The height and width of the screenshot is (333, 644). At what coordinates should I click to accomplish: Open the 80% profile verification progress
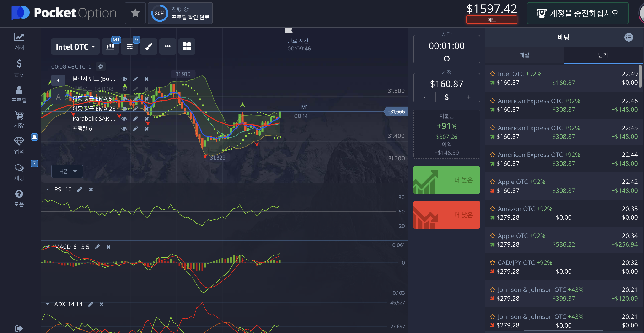tap(180, 13)
